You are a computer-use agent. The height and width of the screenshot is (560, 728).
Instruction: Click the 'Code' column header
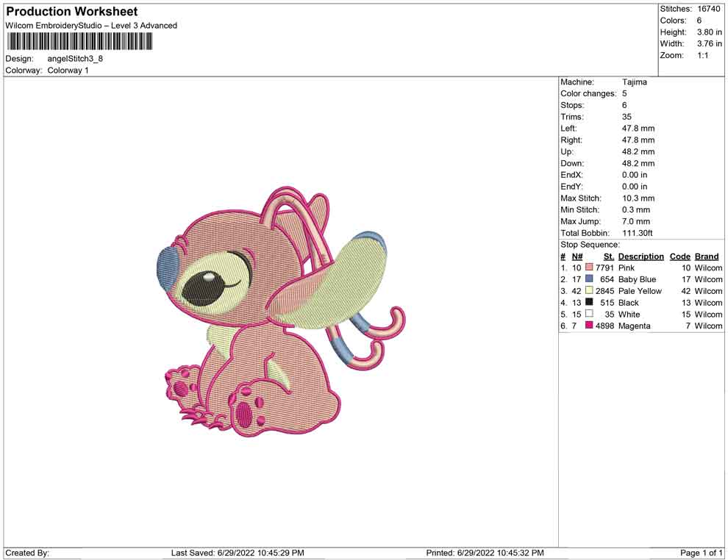pos(680,256)
